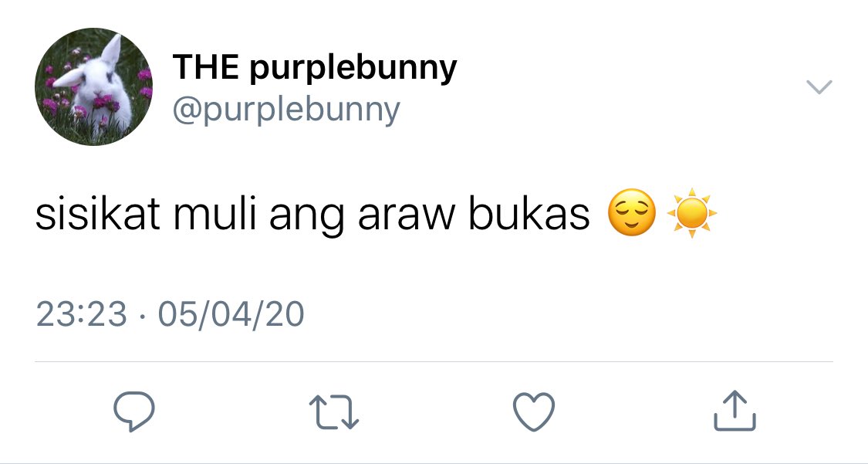The width and height of the screenshot is (868, 464).
Task: Like the tweet with heart icon
Action: coord(534,412)
